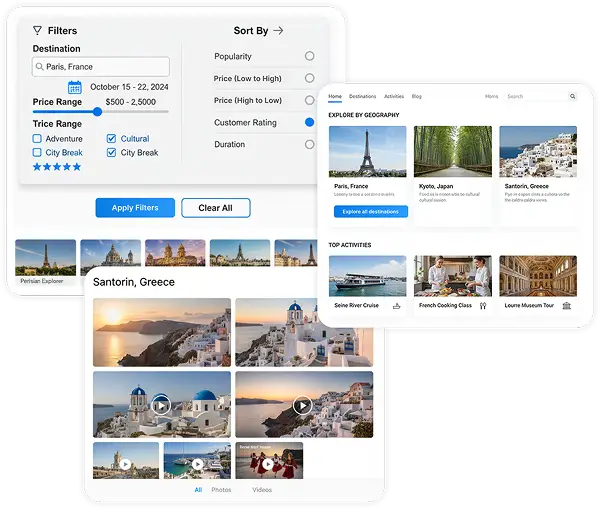600x509 pixels.
Task: Click the museum icon beside Louvre Museum Tour
Action: (567, 305)
